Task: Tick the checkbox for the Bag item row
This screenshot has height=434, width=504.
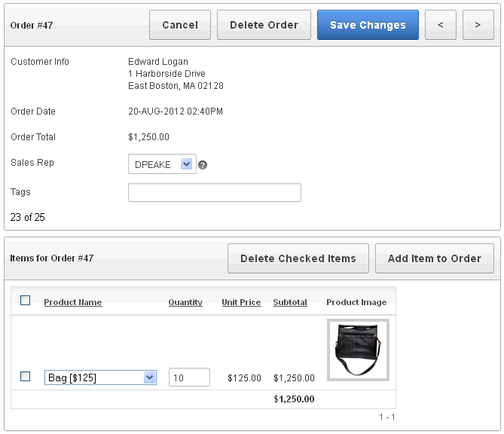Action: tap(25, 376)
